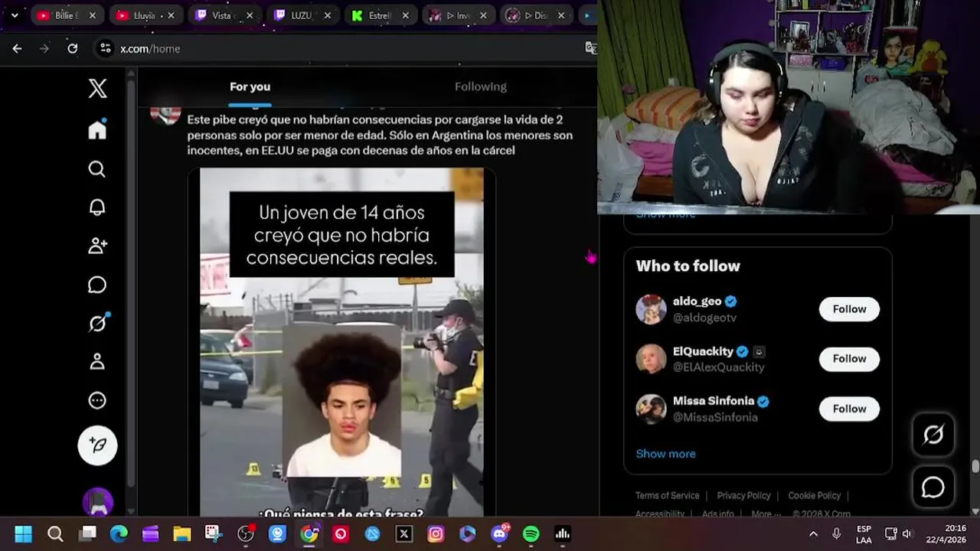Click the X logo in sidebar
The width and height of the screenshot is (980, 551).
click(x=97, y=88)
